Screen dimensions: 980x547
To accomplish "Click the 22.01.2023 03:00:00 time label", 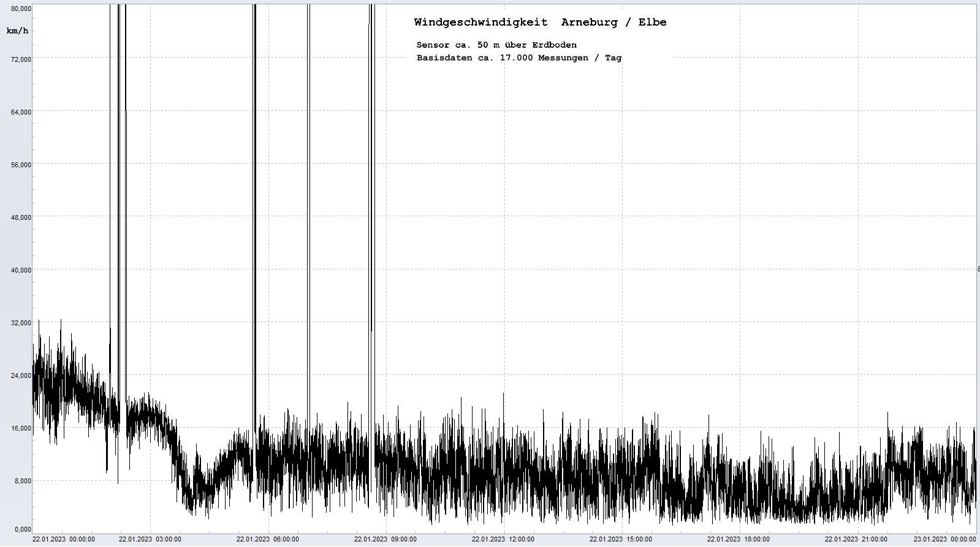I will [150, 540].
